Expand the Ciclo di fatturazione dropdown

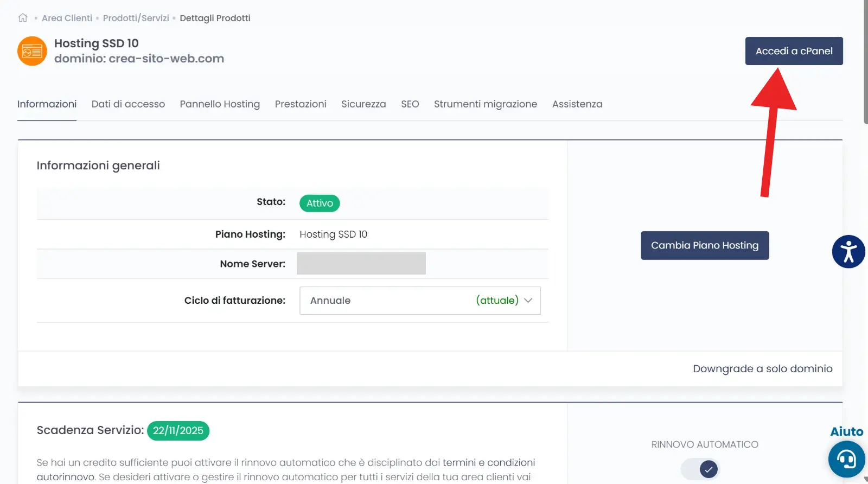419,301
